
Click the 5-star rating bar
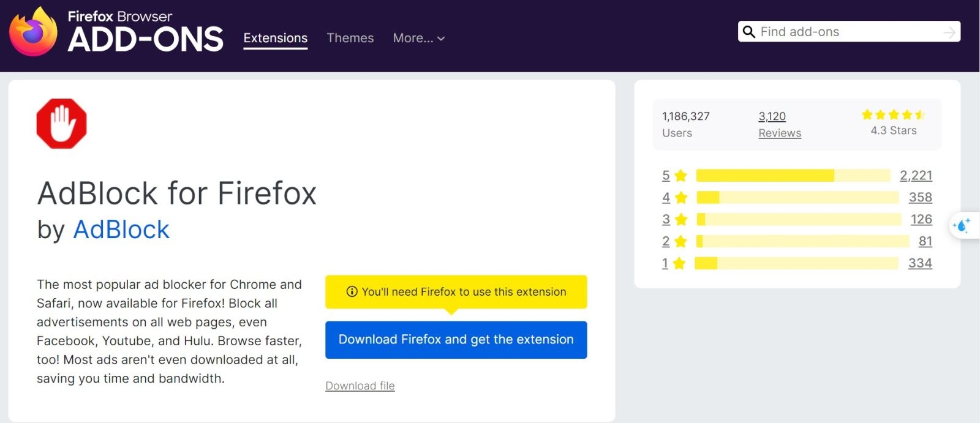pyautogui.click(x=793, y=176)
